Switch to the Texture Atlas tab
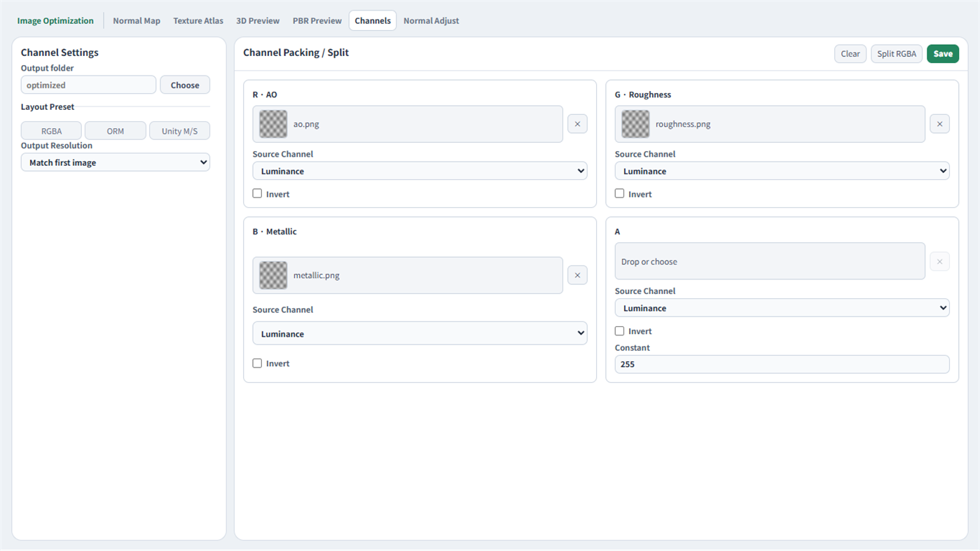The image size is (980, 551). pyautogui.click(x=198, y=21)
